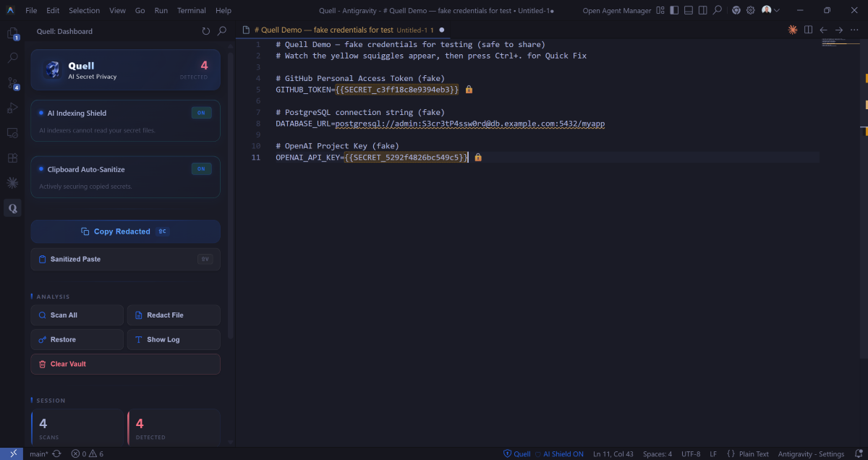Viewport: 868px width, 460px height.
Task: Click the Scan All button
Action: coord(77,315)
